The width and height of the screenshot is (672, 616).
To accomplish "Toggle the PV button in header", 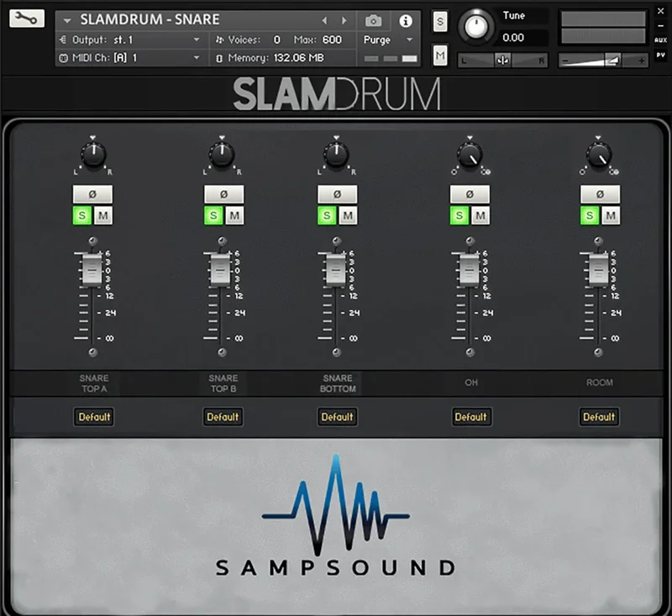I will tap(660, 55).
